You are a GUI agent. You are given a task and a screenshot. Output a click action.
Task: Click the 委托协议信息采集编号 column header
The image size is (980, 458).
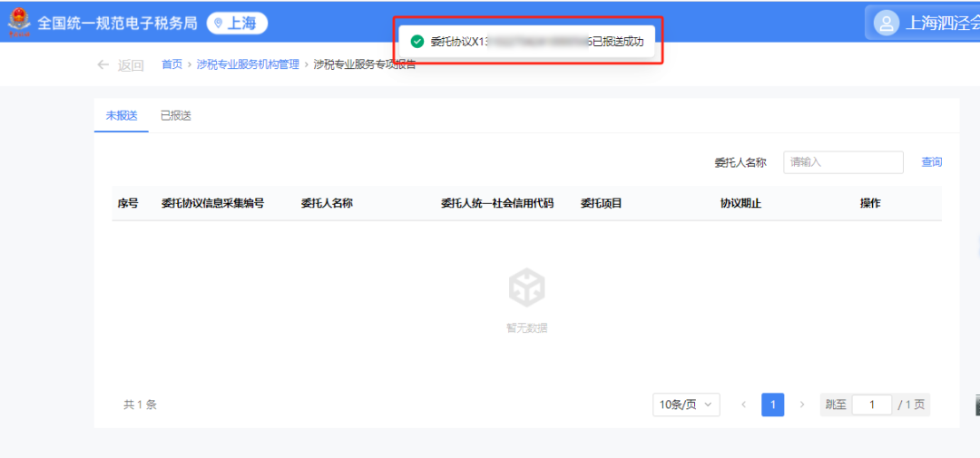tap(212, 203)
